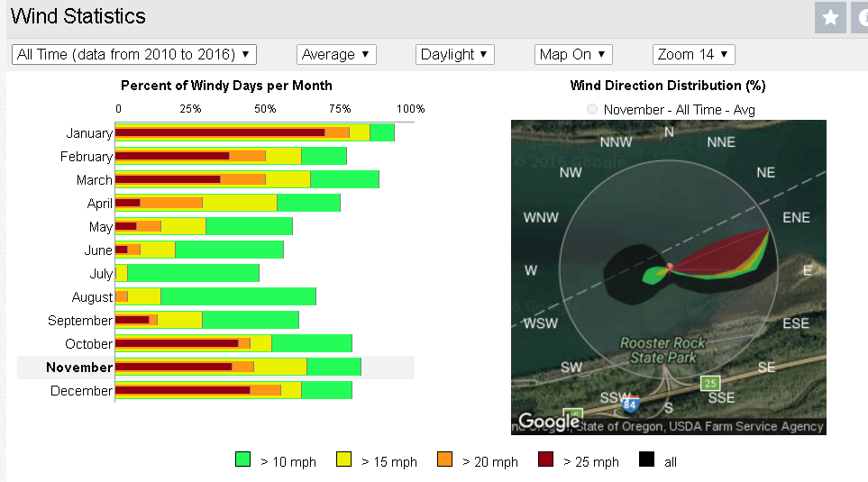Click the WSW compass direction label
868x482 pixels.
tap(541, 323)
